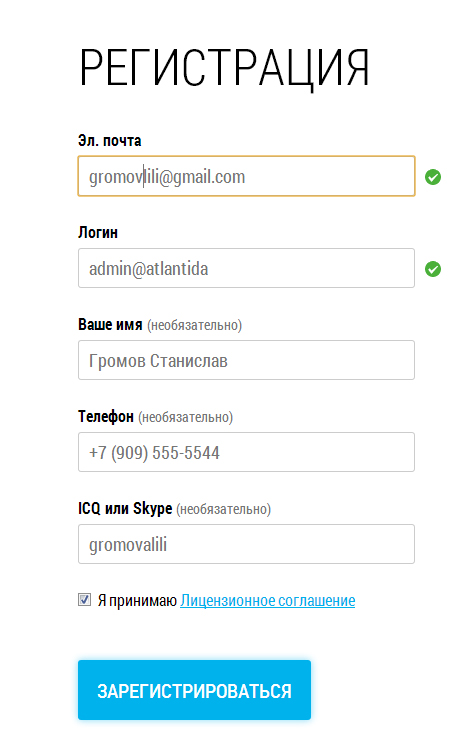This screenshot has width=458, height=746.
Task: Click the Телефон field showing +7 (909) 555-5544
Action: click(x=246, y=452)
